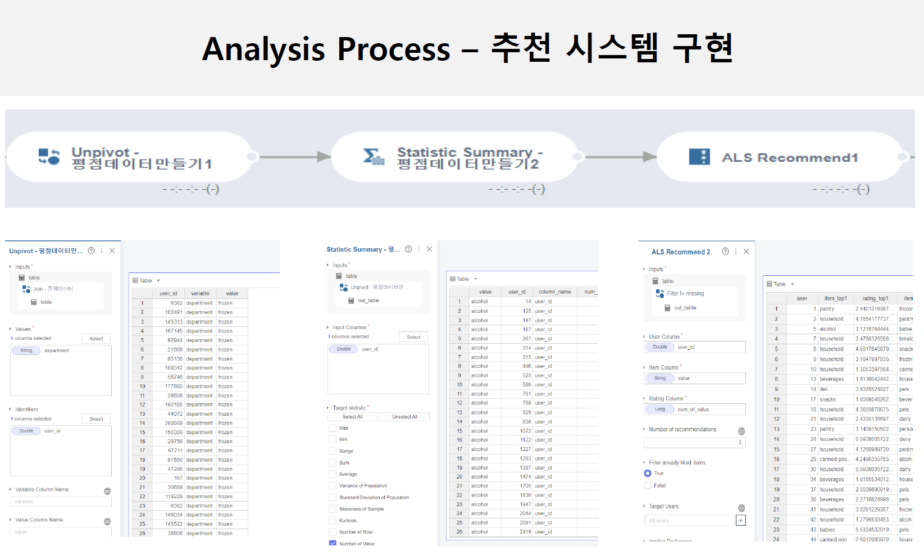
Task: Select False for Filter already liked items
Action: point(648,485)
